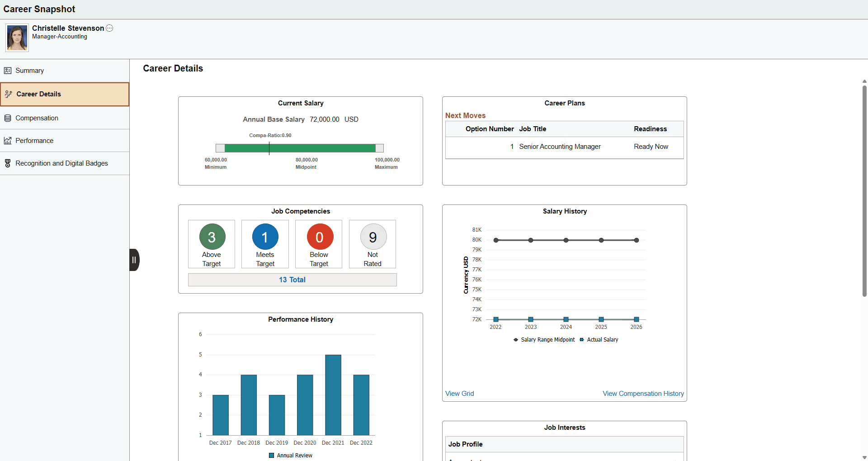Click the Christelle Stevenson name text

68,28
